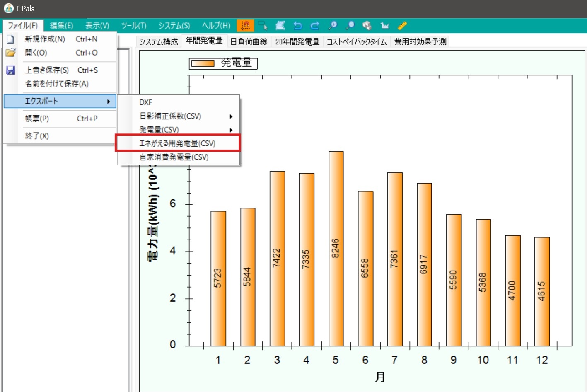Viewport: 587px width, 392px height.
Task: Click the origami crane toolbar icon
Action: click(385, 26)
